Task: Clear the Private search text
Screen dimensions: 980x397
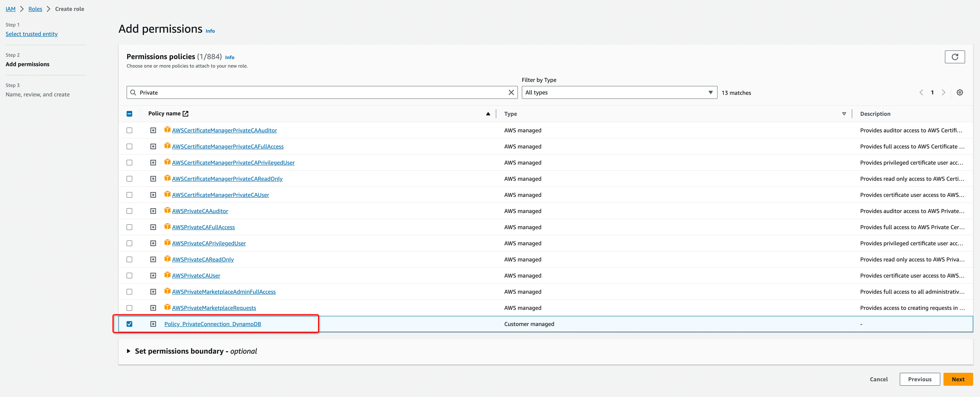Action: click(511, 93)
